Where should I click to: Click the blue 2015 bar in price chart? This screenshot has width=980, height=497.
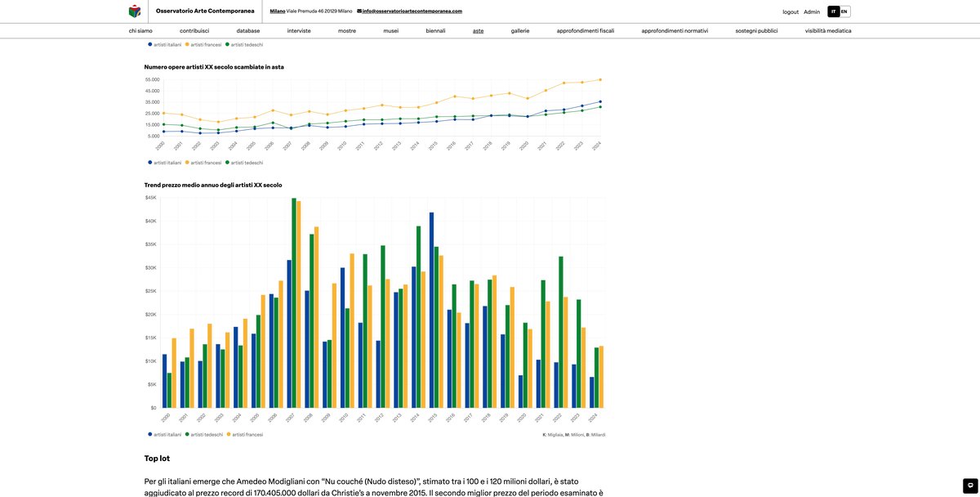tap(432, 311)
